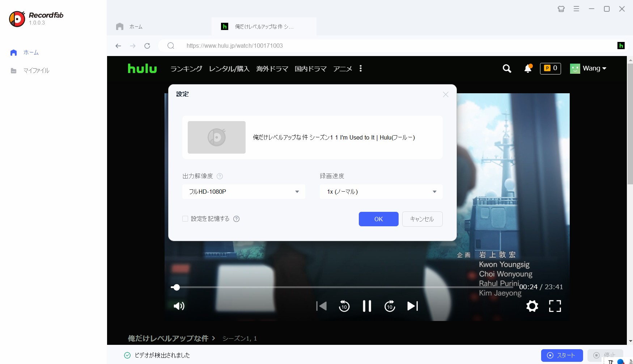Viewport: 633px width, 364px height.
Task: Open the skin/theme shirt icon
Action: coord(561,9)
